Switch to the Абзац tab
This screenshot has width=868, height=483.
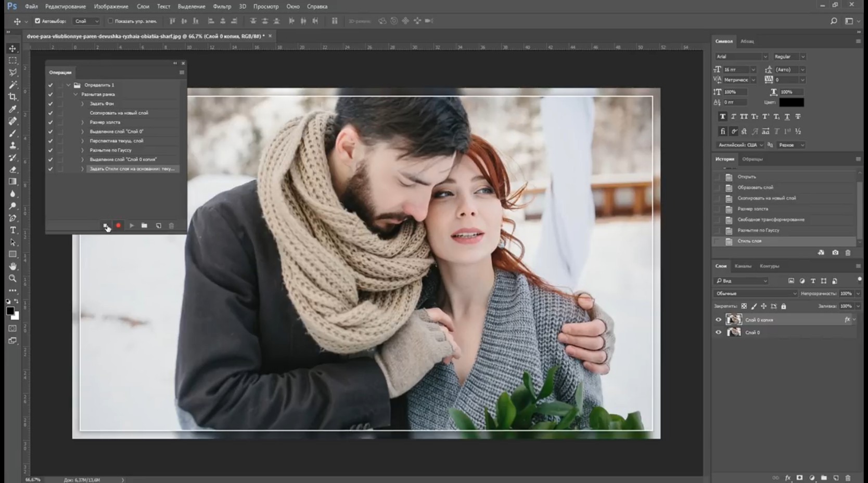click(x=747, y=41)
